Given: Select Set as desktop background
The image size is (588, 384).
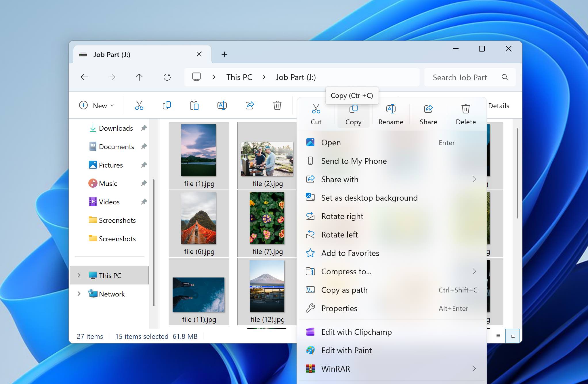Looking at the screenshot, I should [370, 198].
